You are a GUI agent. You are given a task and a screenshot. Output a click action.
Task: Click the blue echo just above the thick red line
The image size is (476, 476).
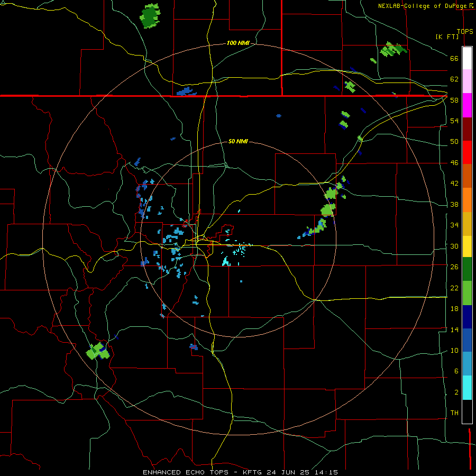pos(186,91)
